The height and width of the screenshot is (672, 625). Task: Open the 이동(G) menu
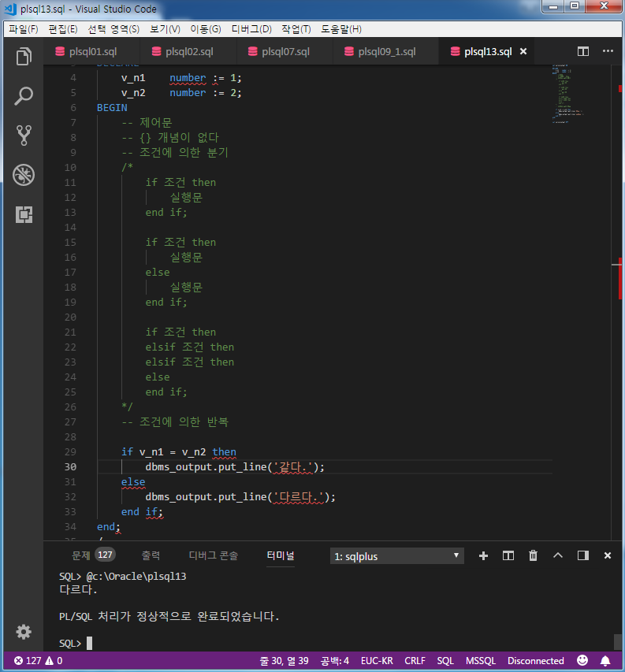206,29
